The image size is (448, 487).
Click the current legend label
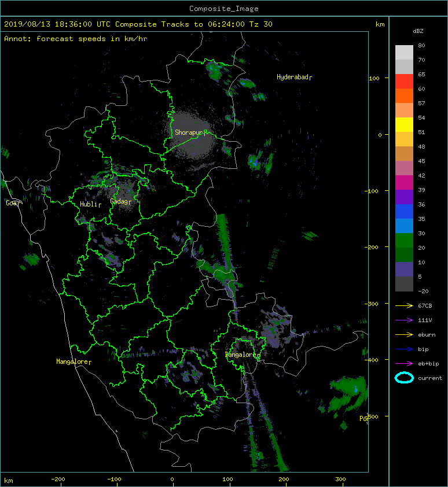pyautogui.click(x=430, y=378)
